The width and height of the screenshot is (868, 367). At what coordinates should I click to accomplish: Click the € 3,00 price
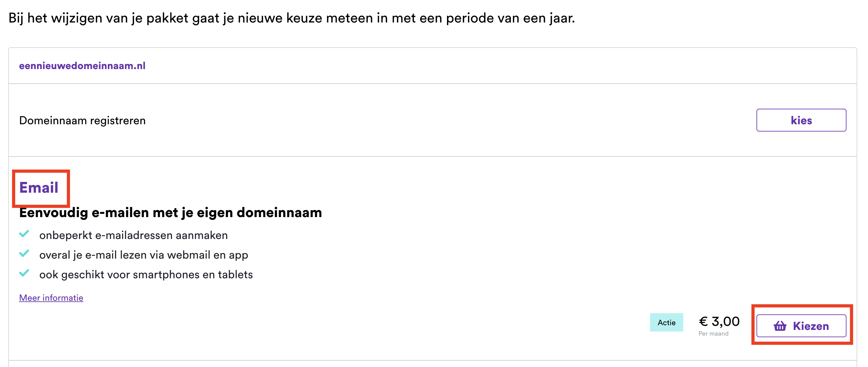tap(719, 321)
